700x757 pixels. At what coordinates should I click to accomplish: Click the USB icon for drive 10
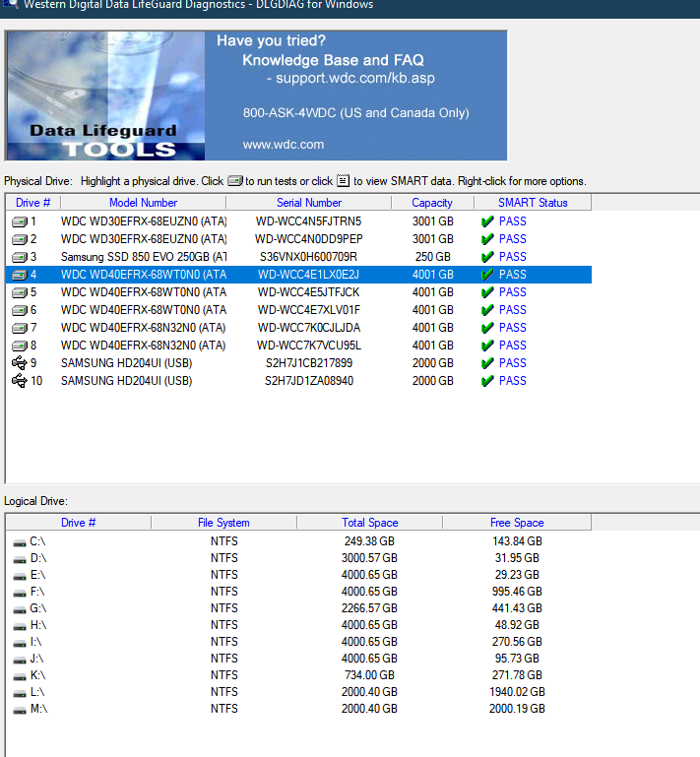[x=20, y=381]
